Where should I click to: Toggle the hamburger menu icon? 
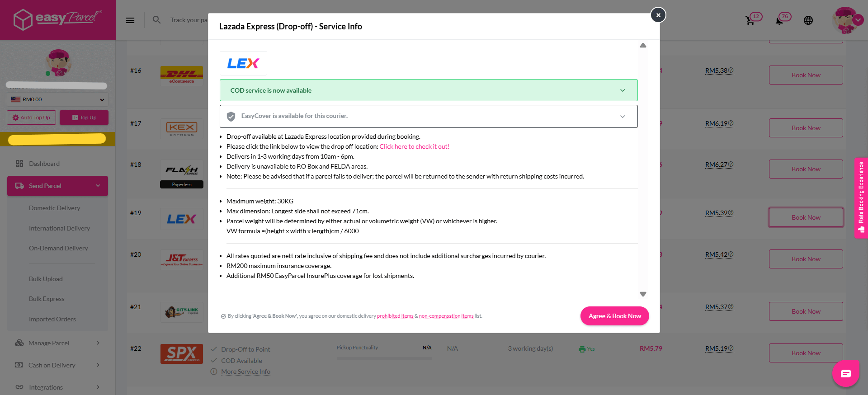pos(130,20)
